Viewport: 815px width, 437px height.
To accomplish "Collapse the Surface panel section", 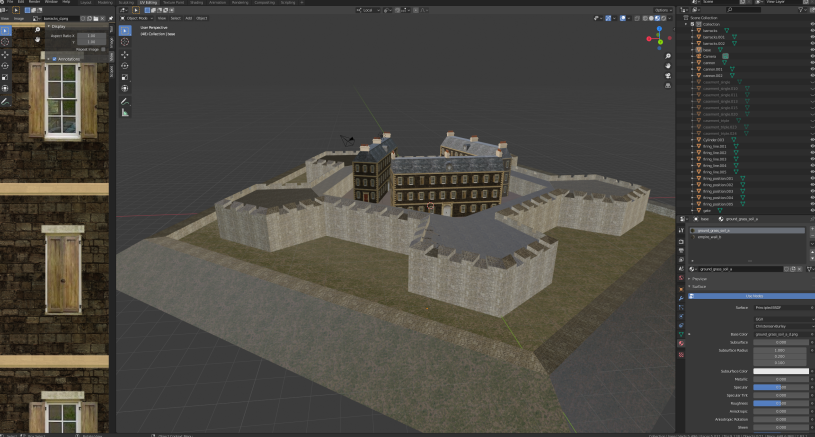I will tap(699, 286).
